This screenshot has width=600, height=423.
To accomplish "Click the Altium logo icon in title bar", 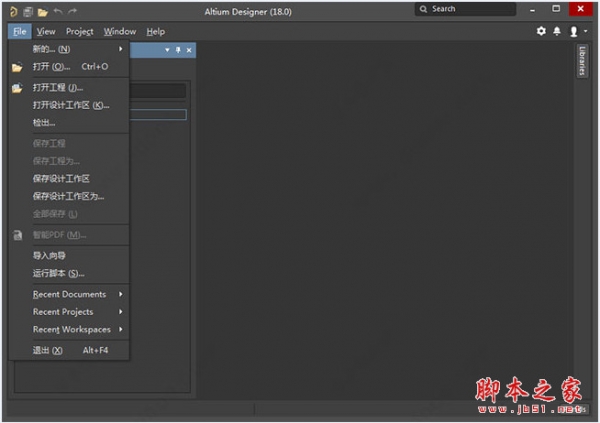I will point(13,12).
